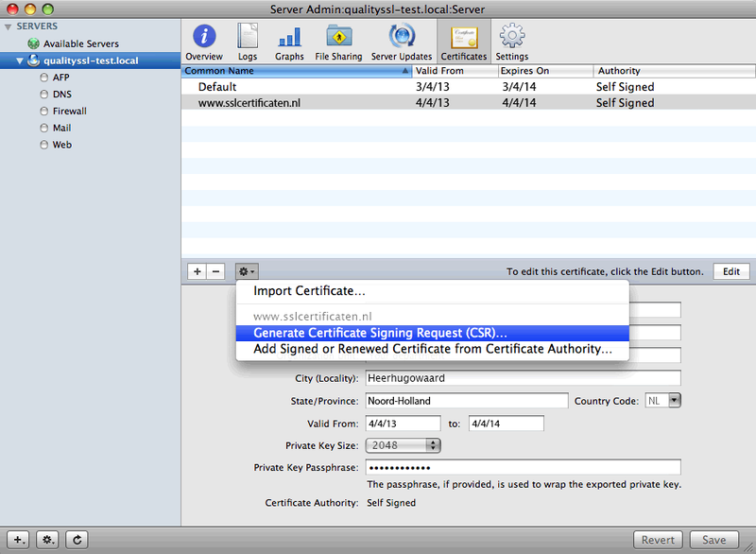Choose Add Signed or Renewed Certificate

pos(433,349)
